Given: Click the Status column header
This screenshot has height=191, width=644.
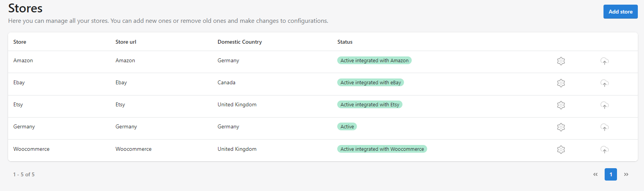Looking at the screenshot, I should coord(345,42).
